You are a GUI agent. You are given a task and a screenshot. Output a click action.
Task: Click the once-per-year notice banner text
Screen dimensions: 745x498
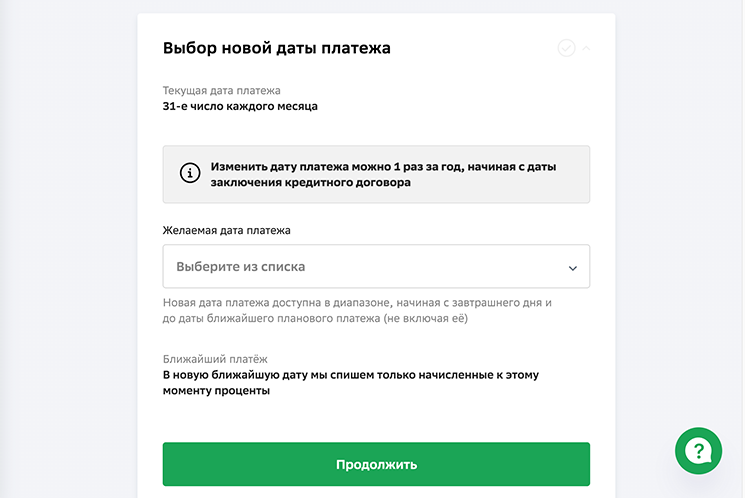pyautogui.click(x=383, y=165)
